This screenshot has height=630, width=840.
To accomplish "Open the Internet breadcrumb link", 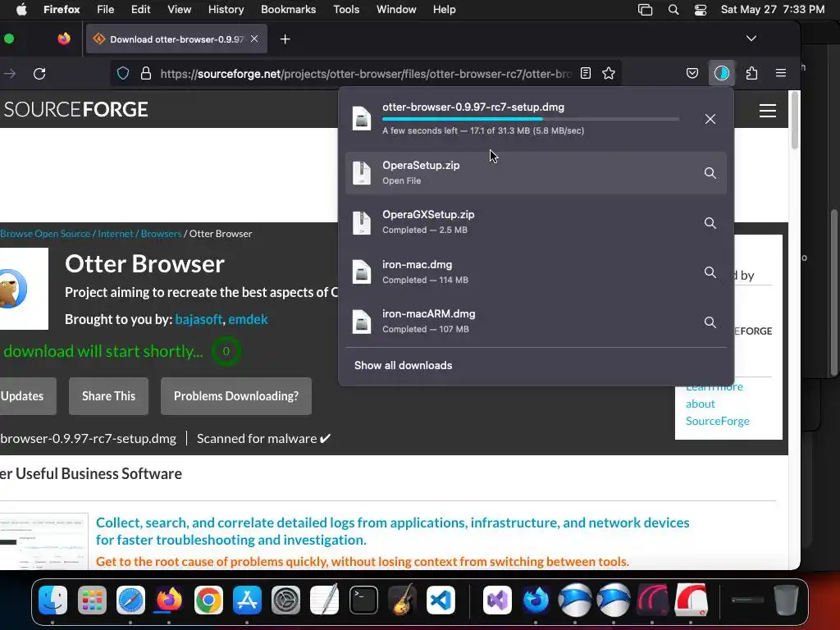I will [115, 234].
